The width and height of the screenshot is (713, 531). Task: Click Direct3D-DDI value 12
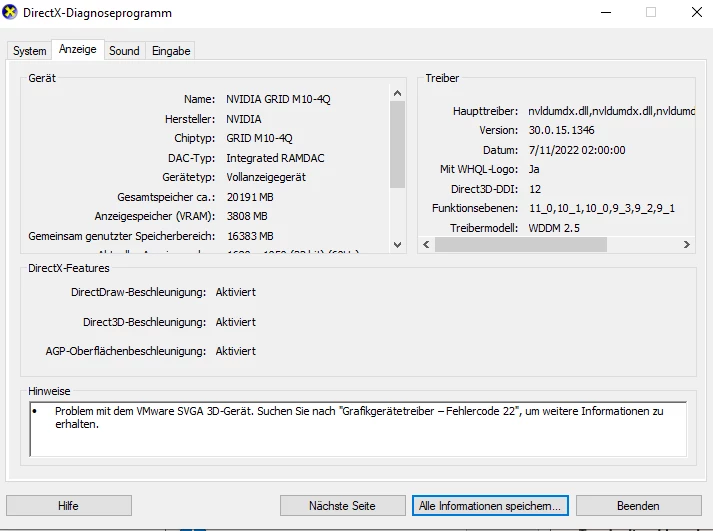point(535,189)
